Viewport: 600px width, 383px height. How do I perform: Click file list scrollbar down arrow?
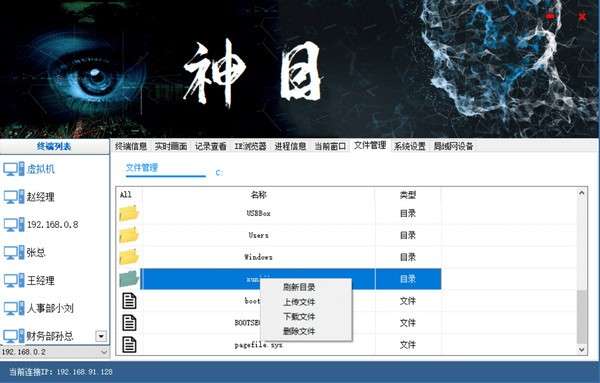(x=582, y=349)
